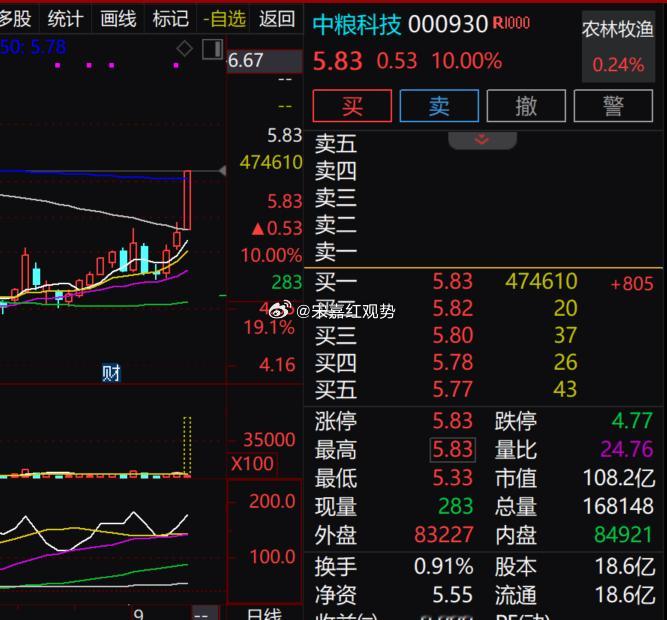
Task: Click the 卖五 ask row label
Action: coord(336,144)
